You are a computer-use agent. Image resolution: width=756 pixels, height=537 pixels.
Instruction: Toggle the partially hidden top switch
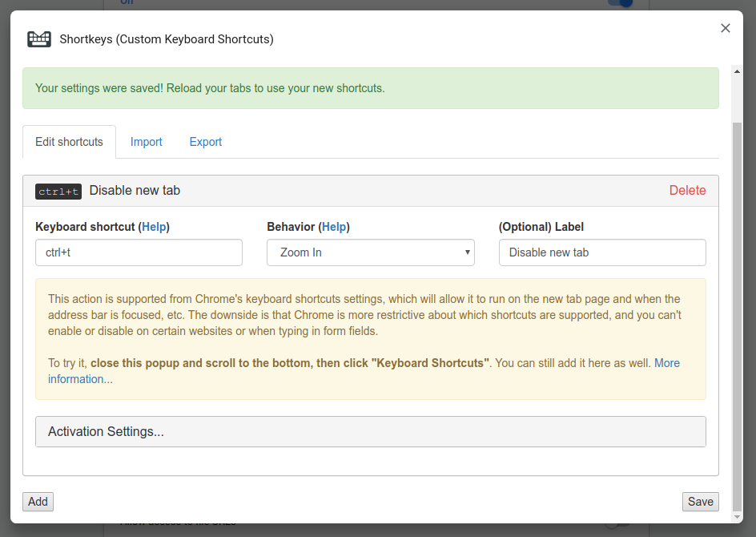tap(620, 3)
